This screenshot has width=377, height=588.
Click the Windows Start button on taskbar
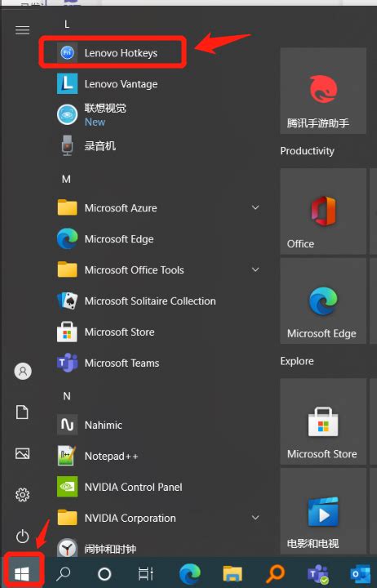pos(23,573)
